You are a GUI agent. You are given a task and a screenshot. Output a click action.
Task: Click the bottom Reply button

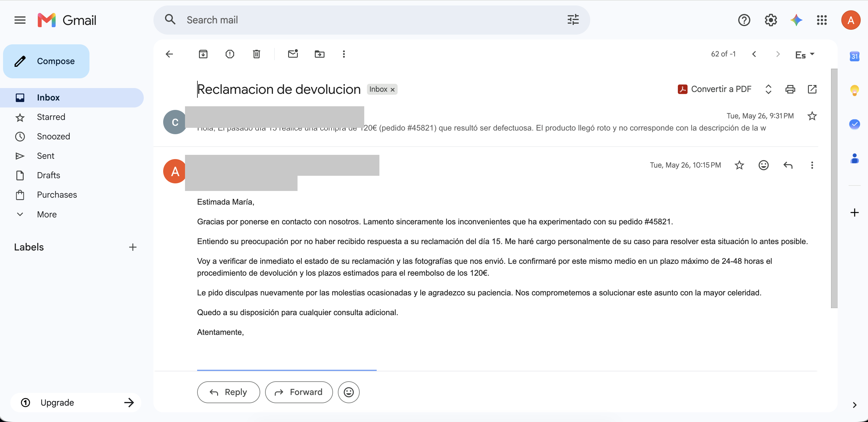pos(228,392)
